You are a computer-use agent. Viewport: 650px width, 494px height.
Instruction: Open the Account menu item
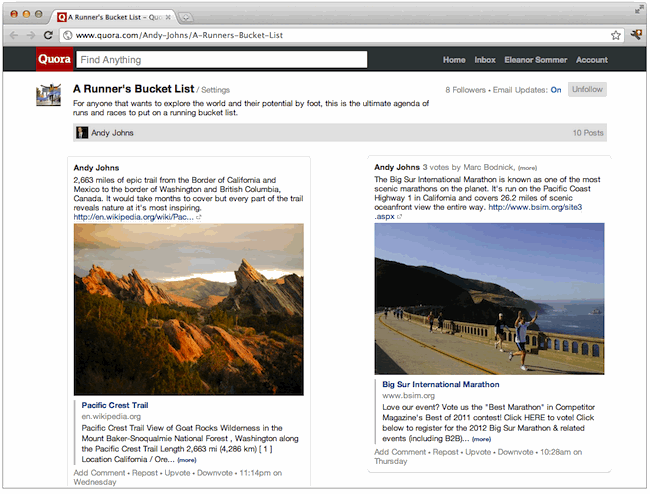[x=592, y=60]
